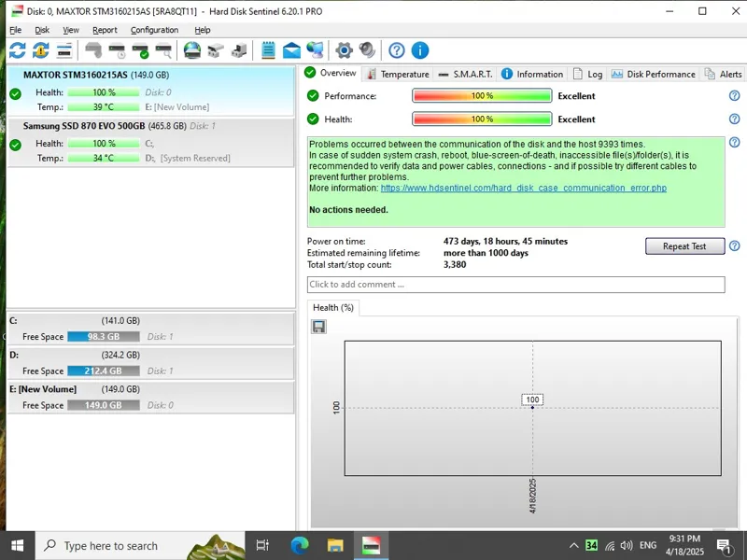Screen dimensions: 747x560
Task: Show hidden system tray icons
Action: pyautogui.click(x=573, y=545)
